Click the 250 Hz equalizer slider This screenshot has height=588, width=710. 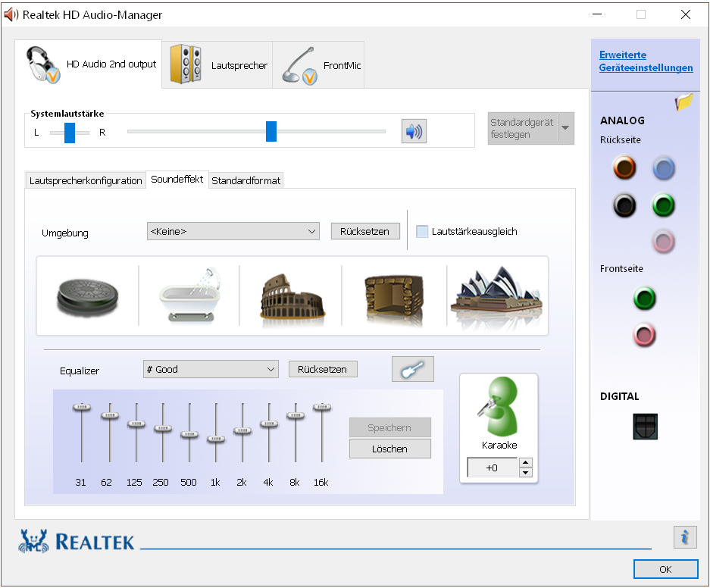(x=163, y=428)
